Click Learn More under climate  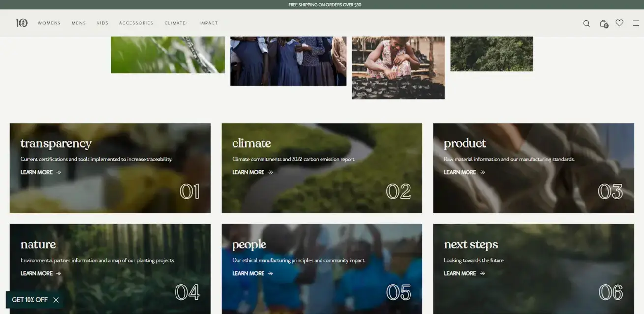[248, 172]
